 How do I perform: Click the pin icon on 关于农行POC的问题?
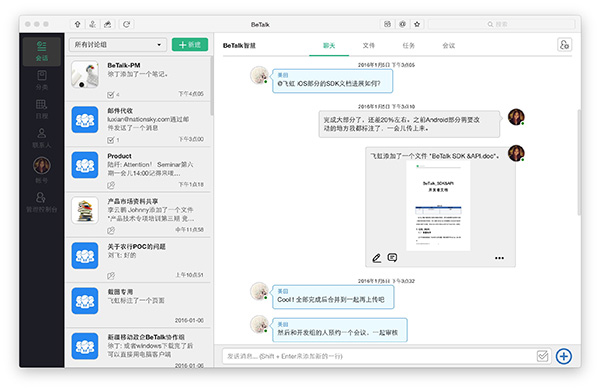111,276
